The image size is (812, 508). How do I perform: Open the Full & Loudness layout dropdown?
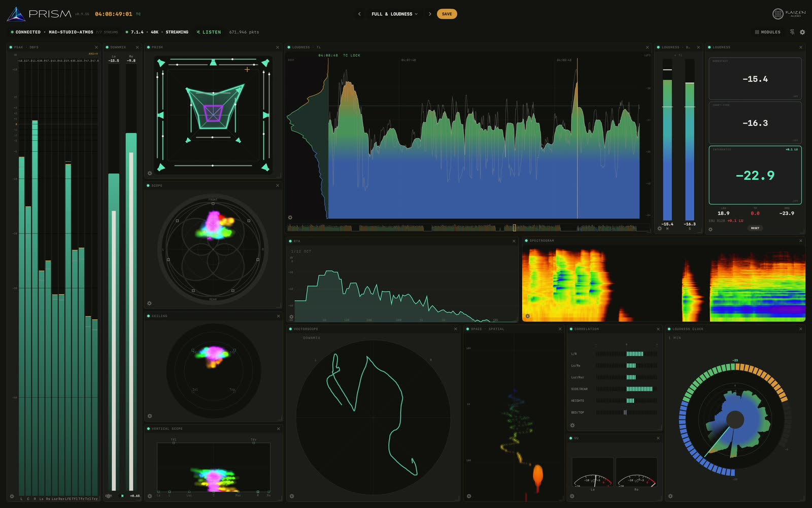[x=394, y=14]
